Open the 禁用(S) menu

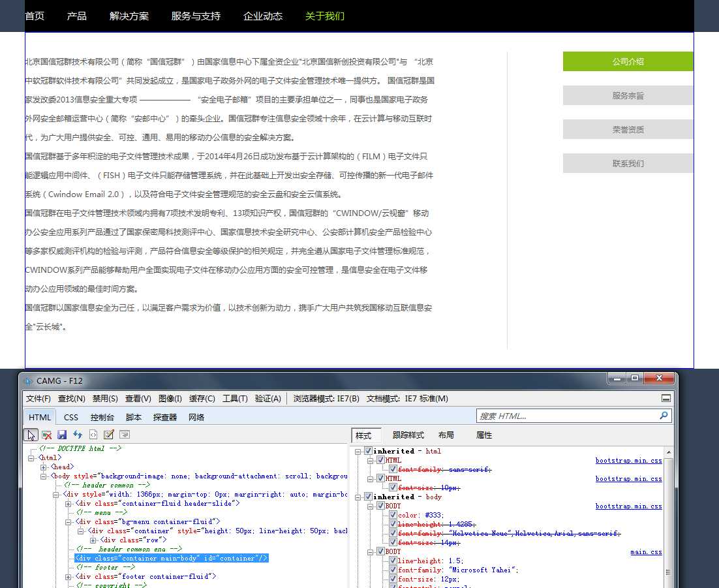coord(105,399)
